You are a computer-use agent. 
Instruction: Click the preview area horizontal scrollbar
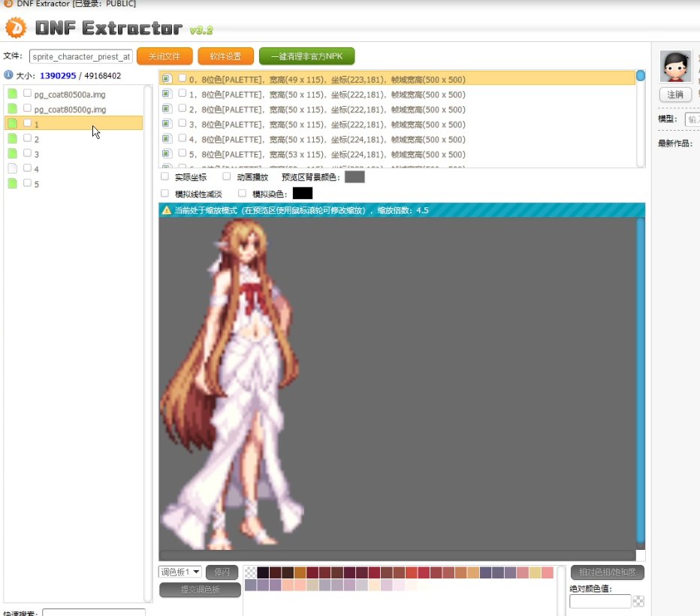[397, 555]
